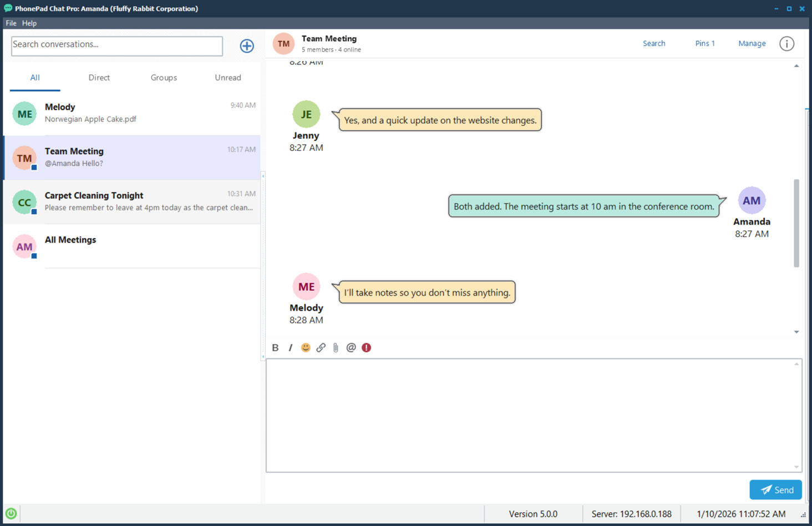Click message 'I'll take notes so you don't miss anything.'
This screenshot has height=526, width=812.
[x=427, y=292]
